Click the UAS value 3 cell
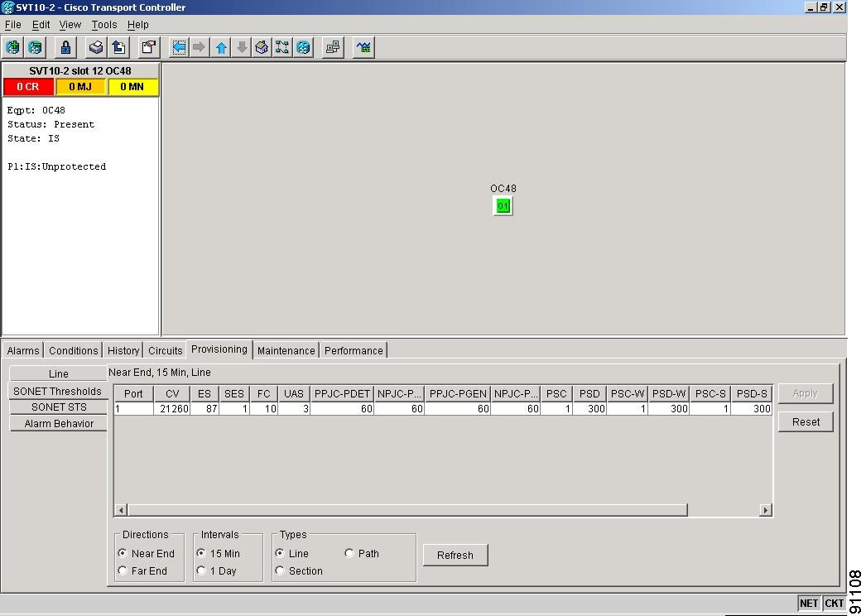This screenshot has height=616, width=866. coord(294,409)
